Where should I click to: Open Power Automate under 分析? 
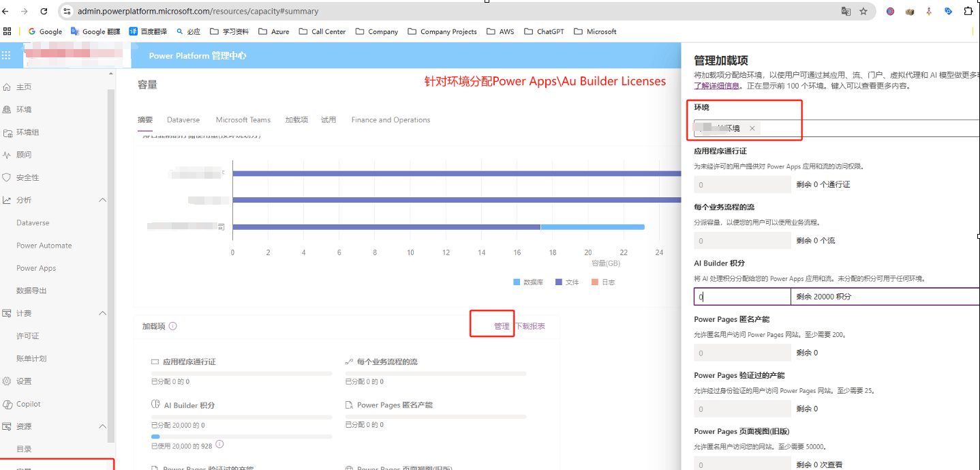pyautogui.click(x=44, y=246)
